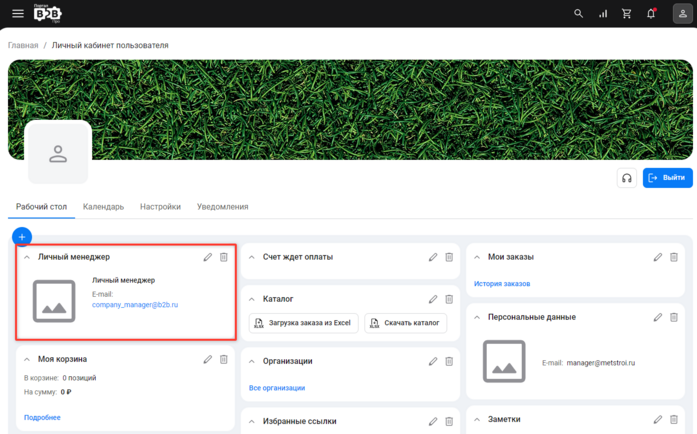Delete the Счет ждет оплаты widget
Viewport: 697px width, 434px height.
point(449,257)
